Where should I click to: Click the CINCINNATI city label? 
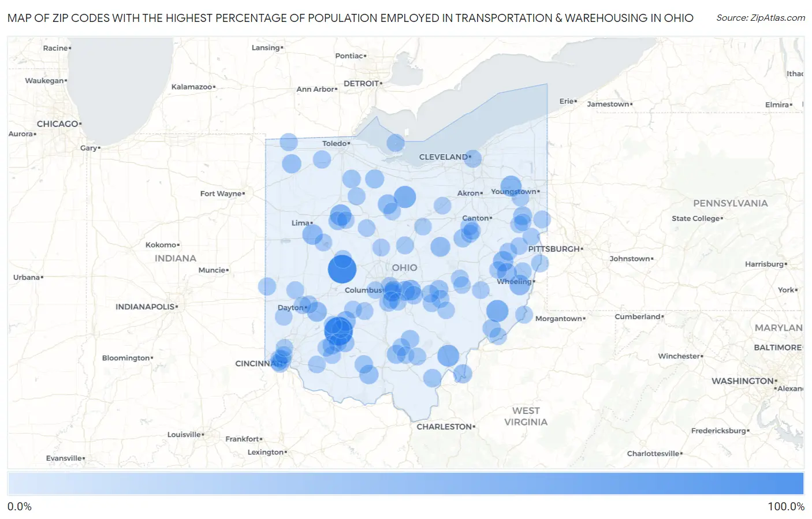point(260,364)
